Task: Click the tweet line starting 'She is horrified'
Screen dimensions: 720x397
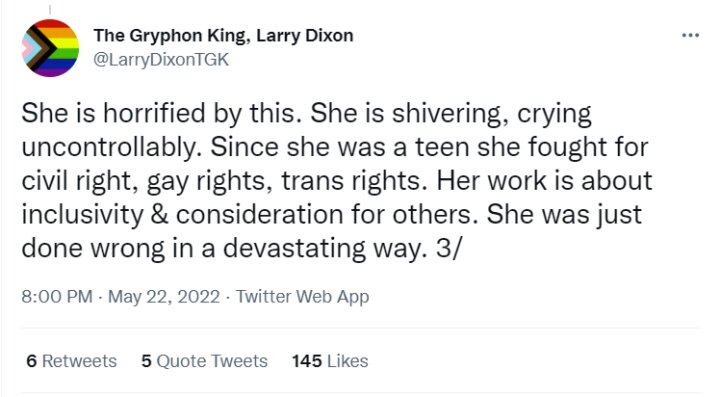Action: (x=306, y=113)
